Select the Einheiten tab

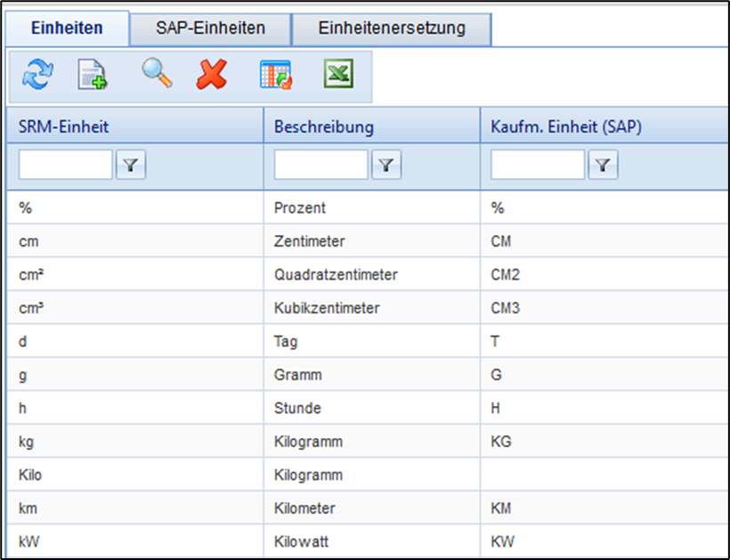(67, 28)
